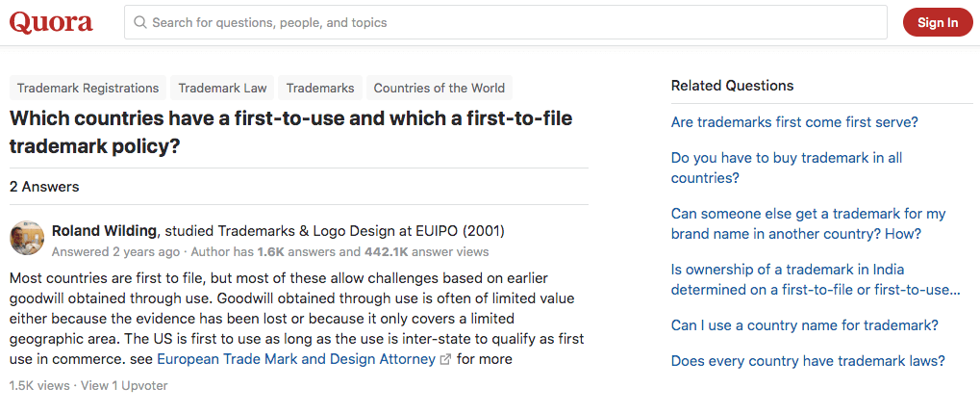Open Roland Wilding's author name link
Image resolution: width=980 pixels, height=414 pixels.
(104, 231)
